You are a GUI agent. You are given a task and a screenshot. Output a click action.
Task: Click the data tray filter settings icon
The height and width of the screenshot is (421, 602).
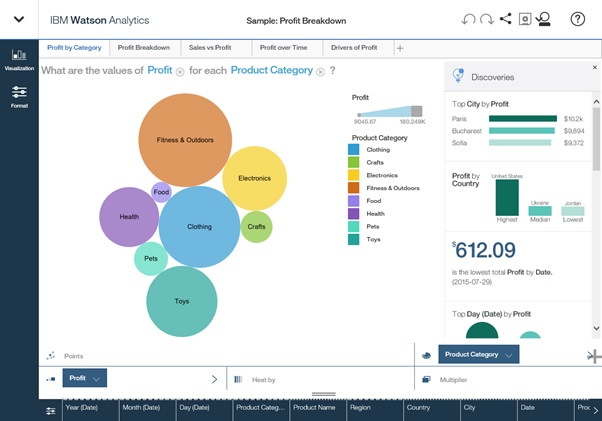[51, 410]
